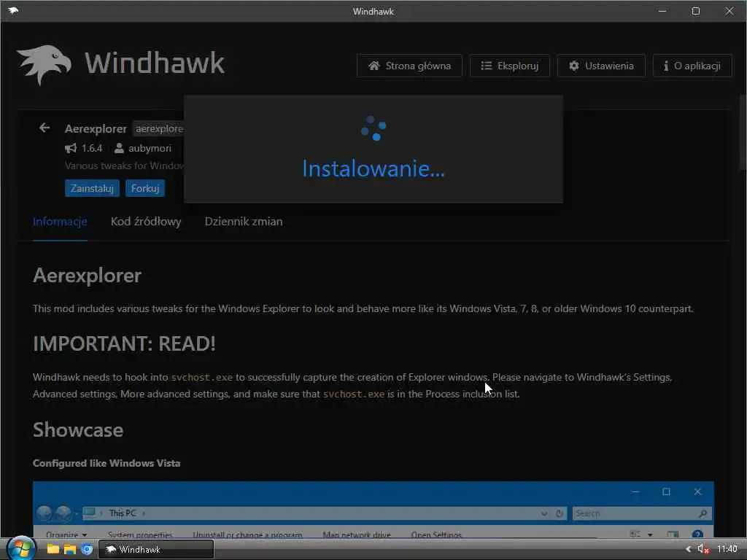Click the gear icon in Ustawienia
Viewport: 747px width, 560px height.
click(x=573, y=66)
